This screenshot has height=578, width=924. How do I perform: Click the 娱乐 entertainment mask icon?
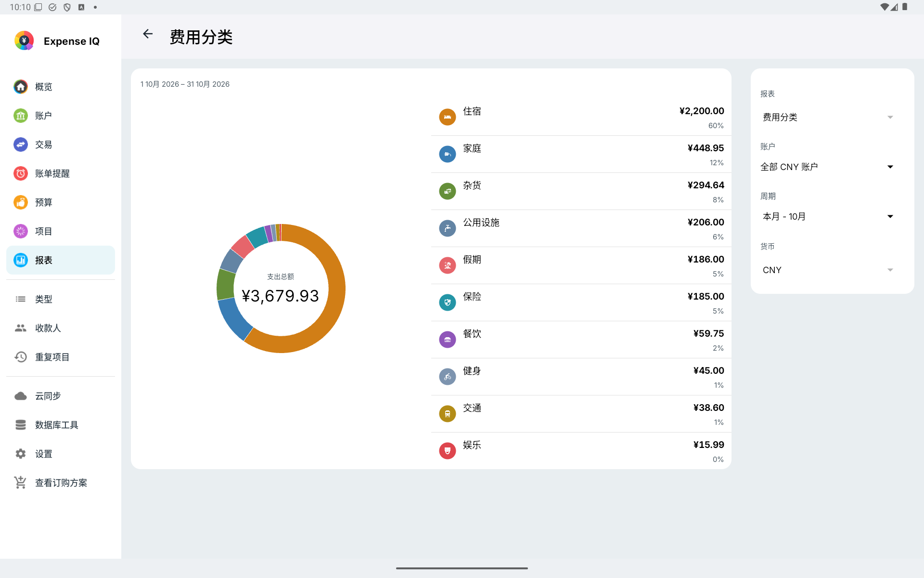point(448,451)
